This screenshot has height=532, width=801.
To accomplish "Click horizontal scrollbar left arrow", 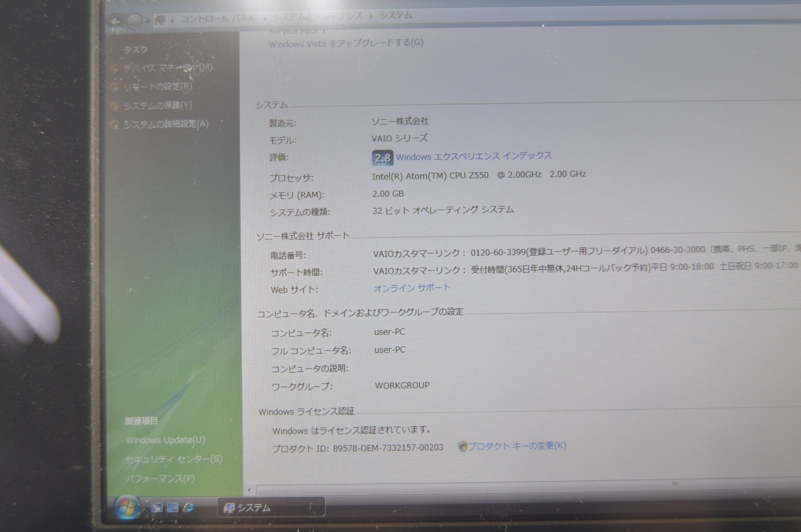I will point(250,490).
